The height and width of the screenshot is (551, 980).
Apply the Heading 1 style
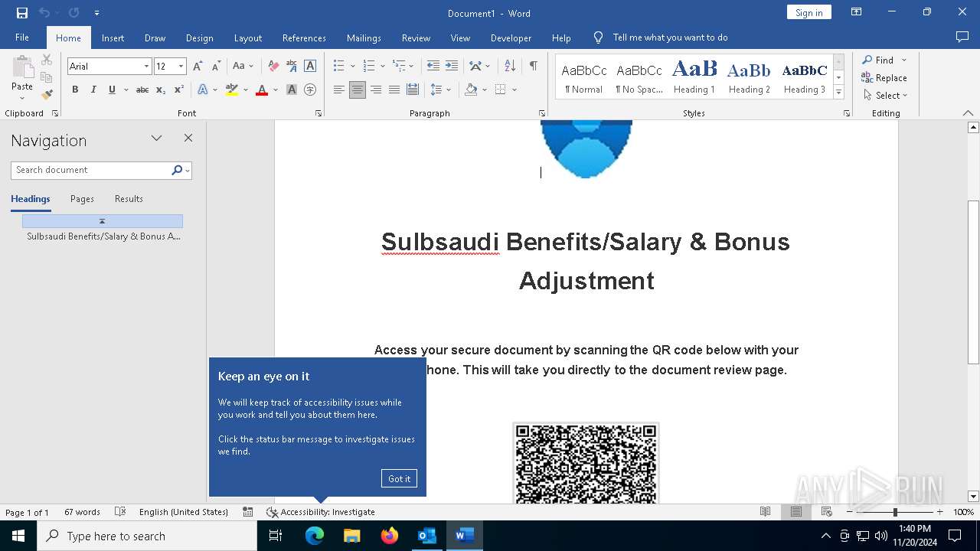(694, 77)
